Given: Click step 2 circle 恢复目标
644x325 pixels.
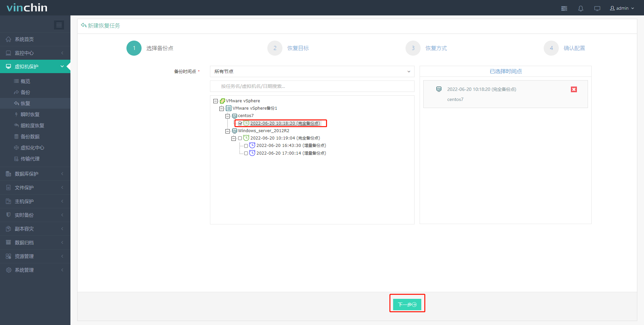Looking at the screenshot, I should pyautogui.click(x=275, y=48).
